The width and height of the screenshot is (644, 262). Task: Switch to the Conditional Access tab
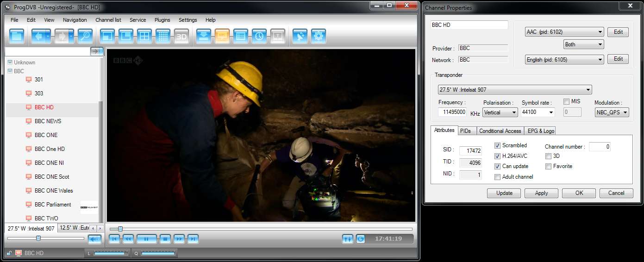500,131
